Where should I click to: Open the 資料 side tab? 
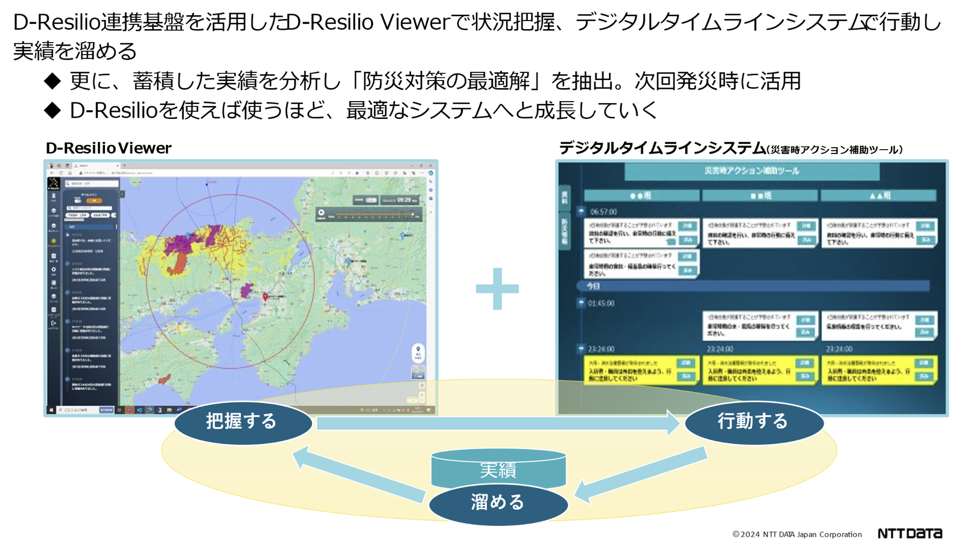564,197
